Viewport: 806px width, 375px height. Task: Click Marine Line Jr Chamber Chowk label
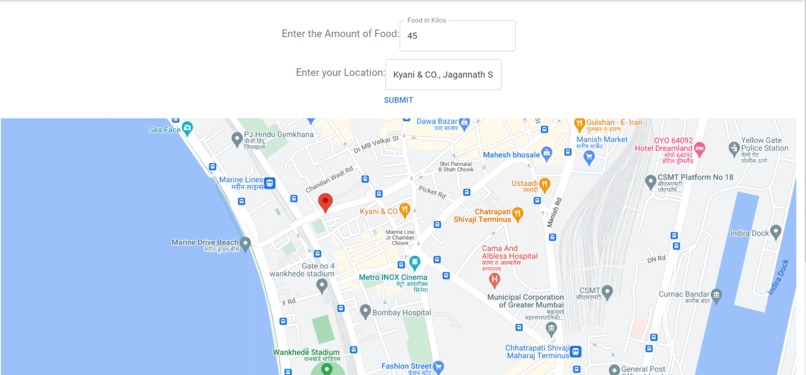400,237
